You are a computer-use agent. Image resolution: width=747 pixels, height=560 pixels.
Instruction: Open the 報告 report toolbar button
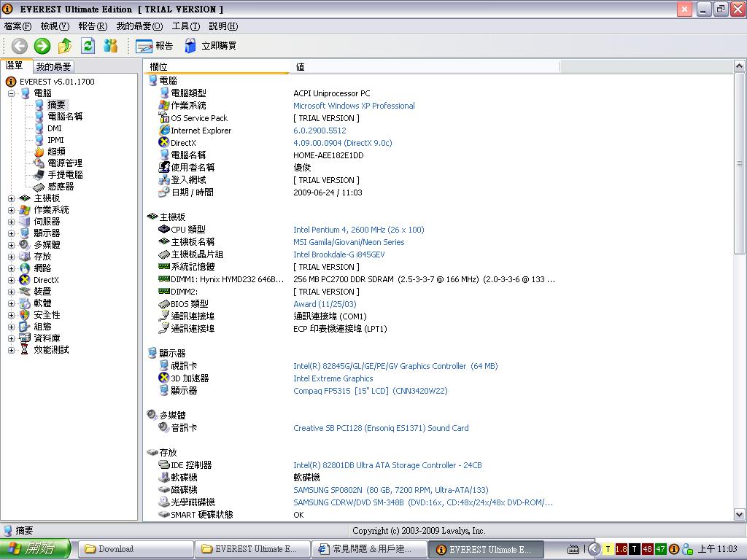pyautogui.click(x=154, y=46)
